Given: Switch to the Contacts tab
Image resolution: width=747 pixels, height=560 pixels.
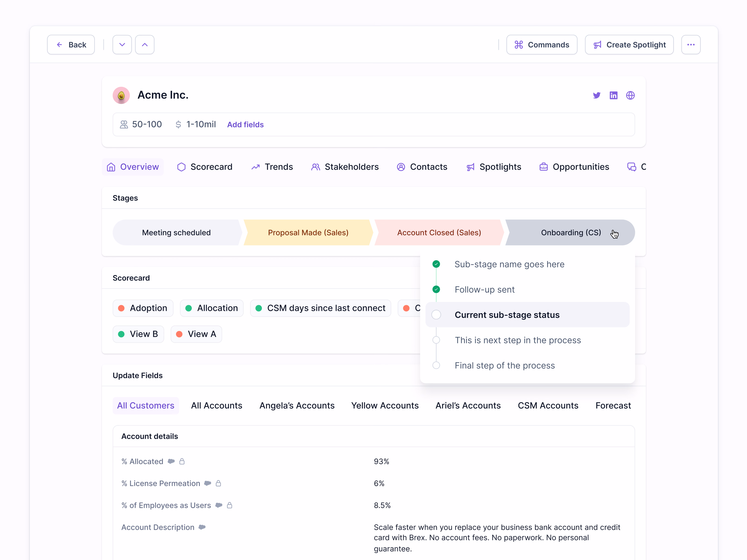Looking at the screenshot, I should [422, 167].
